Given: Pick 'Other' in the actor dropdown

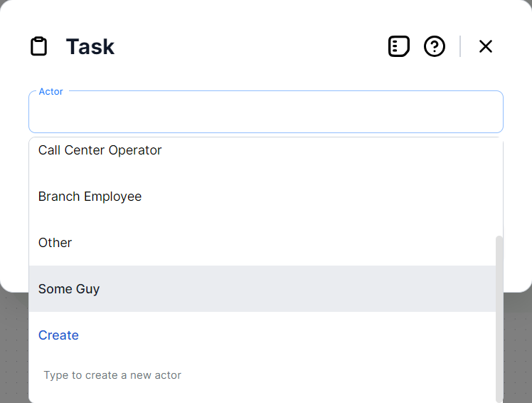Looking at the screenshot, I should [x=55, y=243].
